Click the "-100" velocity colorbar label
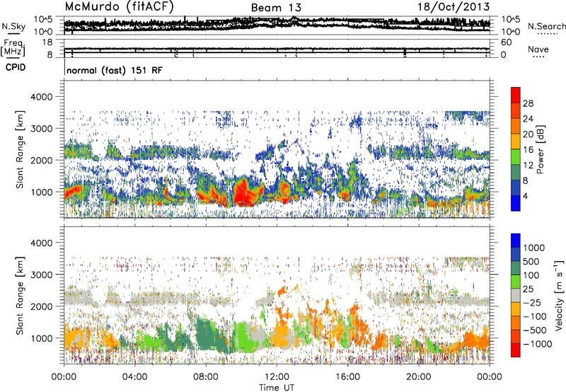The height and width of the screenshot is (392, 566). coord(535,316)
